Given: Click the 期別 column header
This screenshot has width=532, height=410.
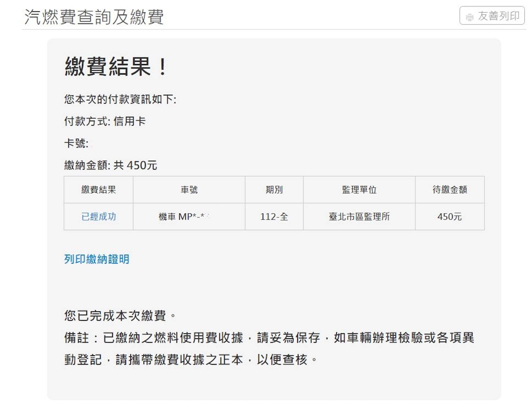Looking at the screenshot, I should 274,190.
